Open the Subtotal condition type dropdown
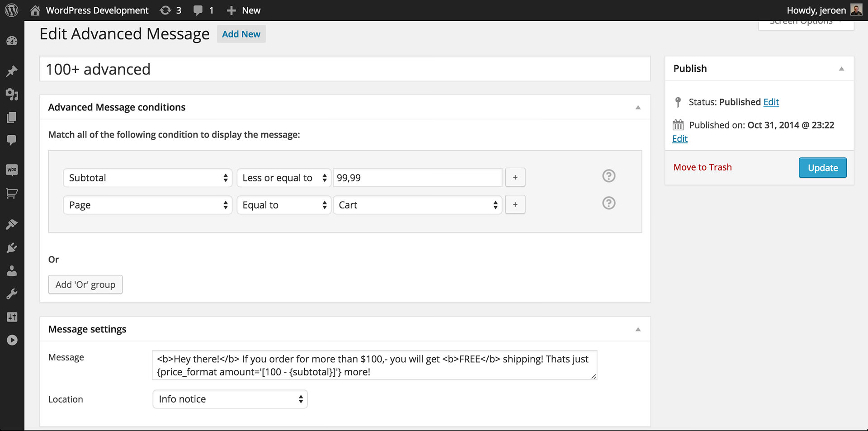Viewport: 868px width, 431px height. click(x=147, y=178)
